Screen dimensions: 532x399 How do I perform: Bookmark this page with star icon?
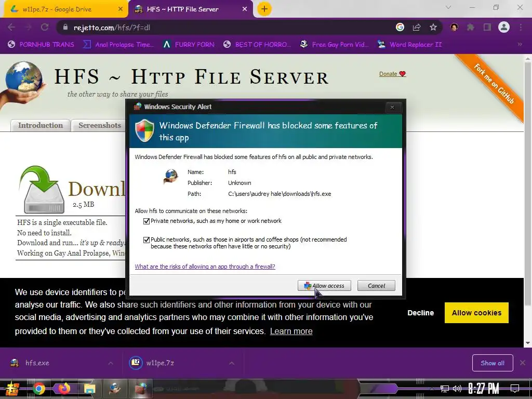[x=433, y=28]
